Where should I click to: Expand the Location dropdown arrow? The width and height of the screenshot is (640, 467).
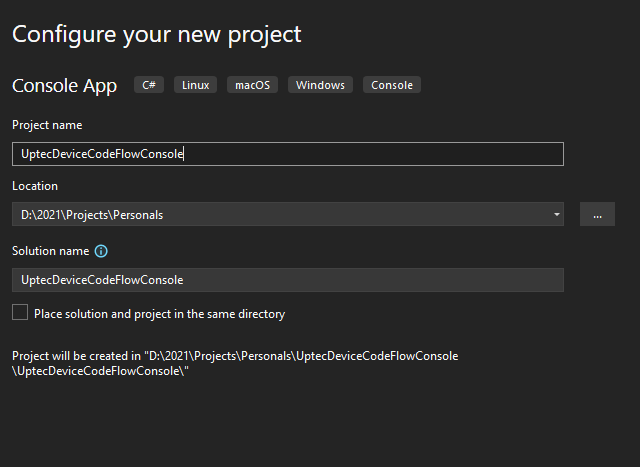point(556,214)
